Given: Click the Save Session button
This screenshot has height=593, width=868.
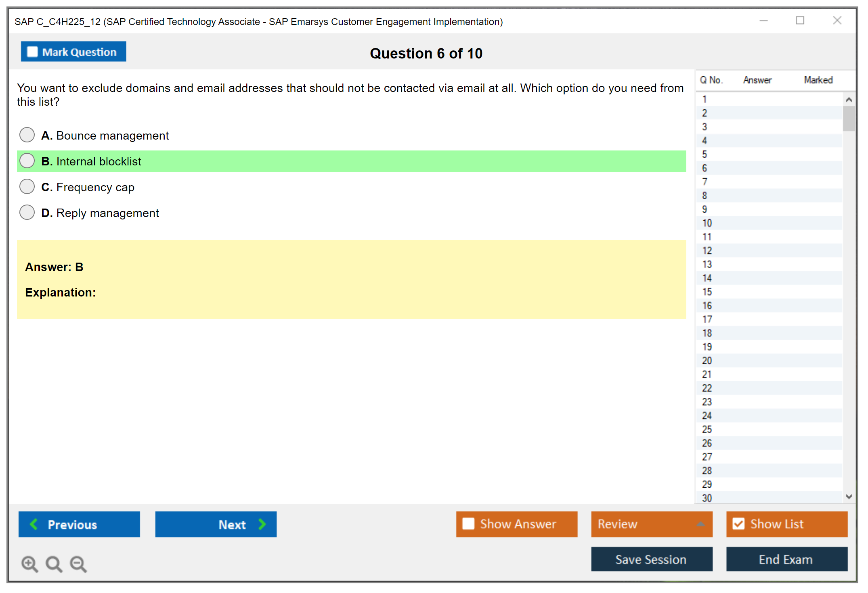Looking at the screenshot, I should [651, 559].
